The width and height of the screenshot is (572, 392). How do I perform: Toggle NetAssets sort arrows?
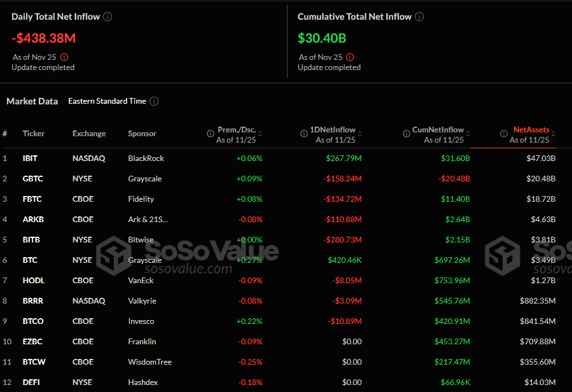pos(554,134)
